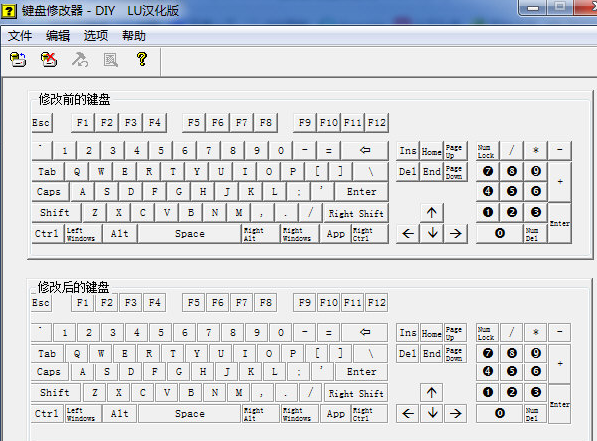Select the Right Windows key on 修改后的键盘
597x441 pixels.
(x=300, y=414)
